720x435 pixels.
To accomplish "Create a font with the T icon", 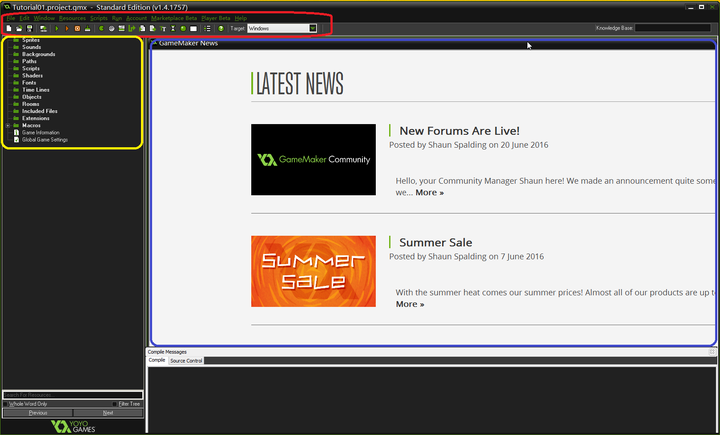I will point(163,28).
